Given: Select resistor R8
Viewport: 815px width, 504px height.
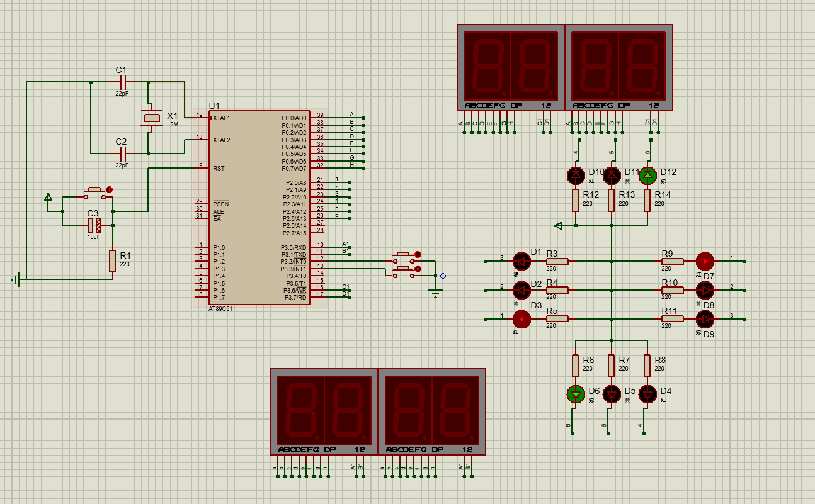Looking at the screenshot, I should coord(647,366).
